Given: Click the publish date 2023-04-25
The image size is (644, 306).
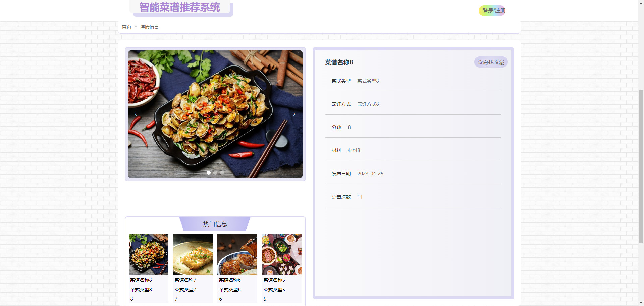Looking at the screenshot, I should coord(370,174).
